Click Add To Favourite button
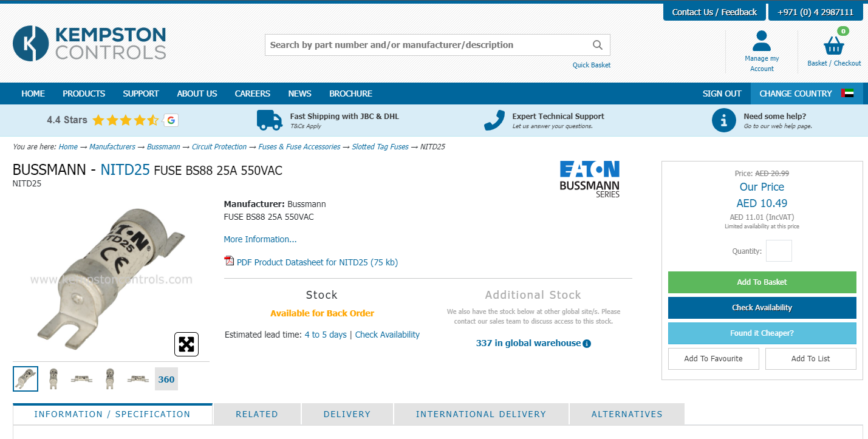868x439 pixels. 714,359
